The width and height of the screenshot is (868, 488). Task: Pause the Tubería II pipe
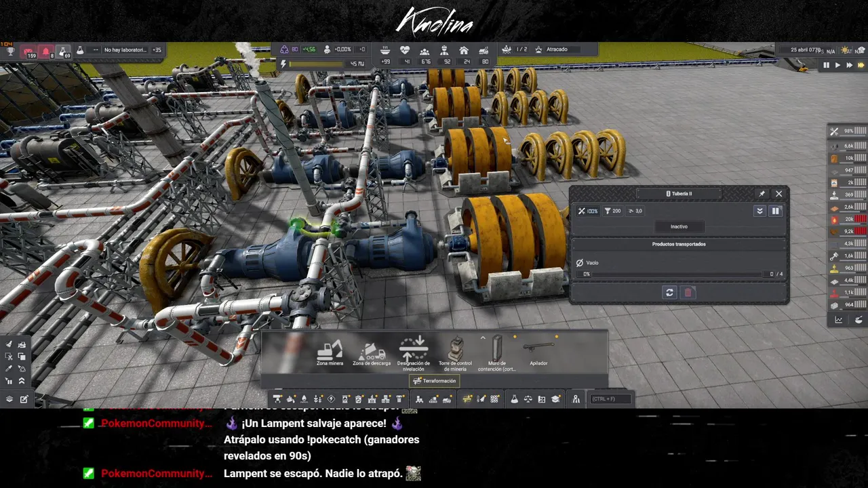click(776, 211)
